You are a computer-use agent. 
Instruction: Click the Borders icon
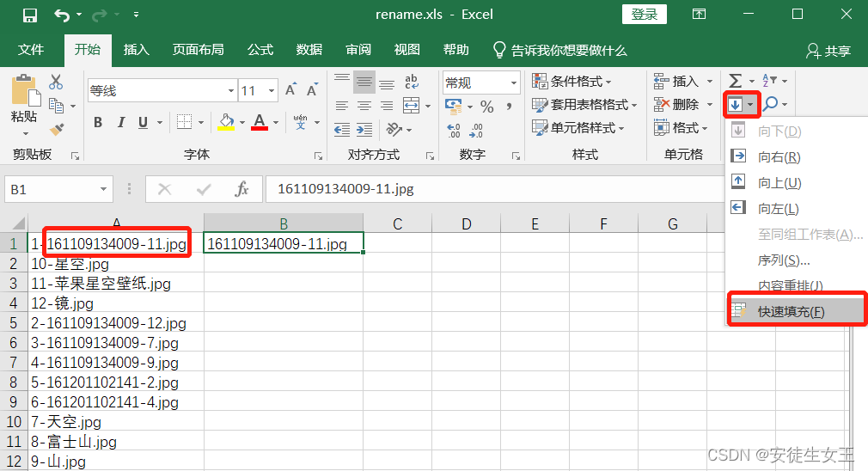(x=184, y=122)
